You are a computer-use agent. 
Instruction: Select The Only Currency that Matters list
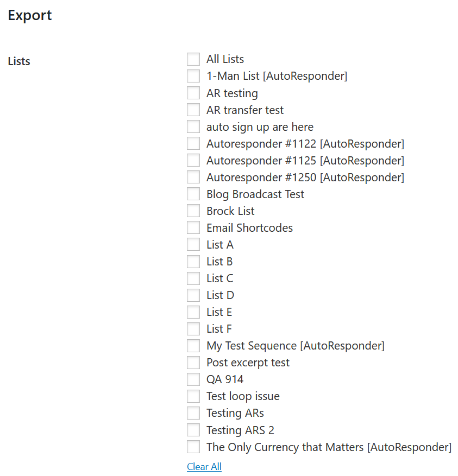tap(193, 447)
